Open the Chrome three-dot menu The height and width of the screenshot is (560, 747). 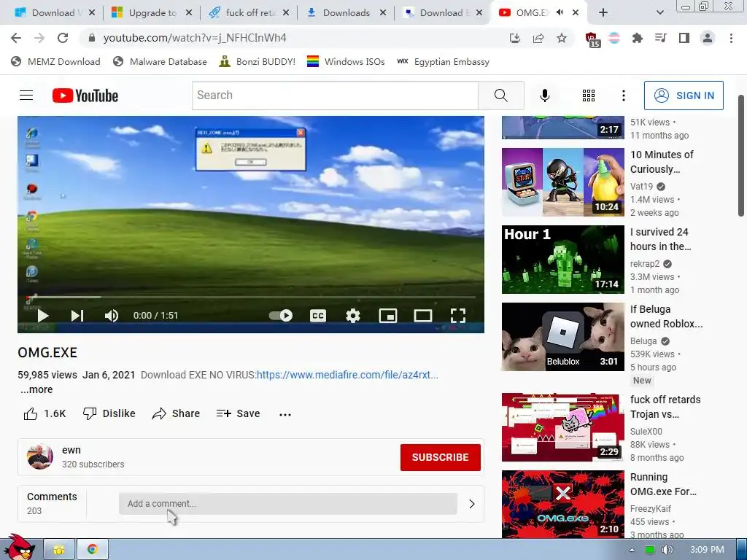pyautogui.click(x=731, y=38)
